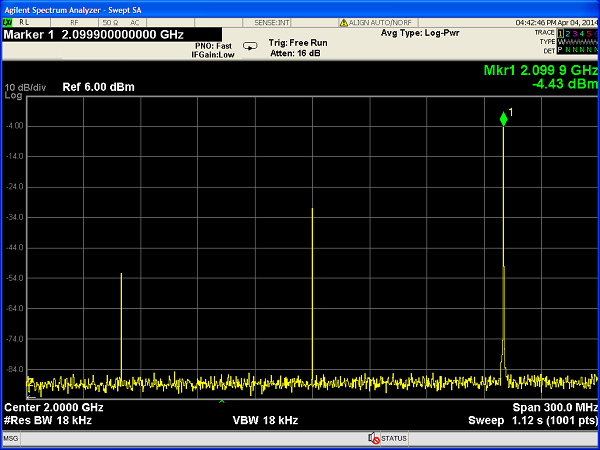Select trace number 2 in TRACE row
The height and width of the screenshot is (450, 600).
pos(567,33)
